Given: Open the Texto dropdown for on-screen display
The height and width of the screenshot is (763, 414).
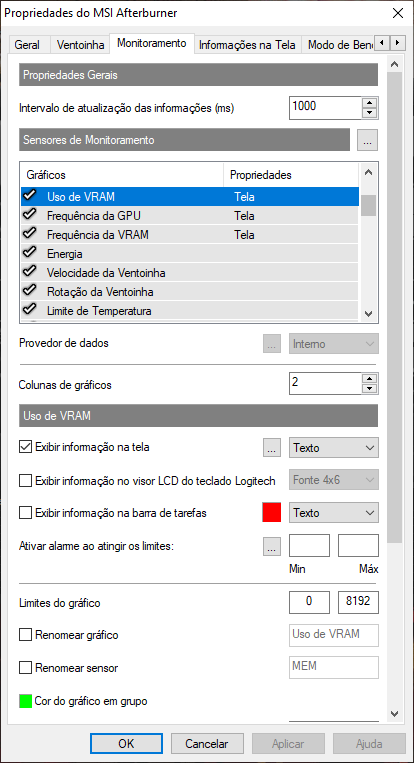Looking at the screenshot, I should point(334,448).
